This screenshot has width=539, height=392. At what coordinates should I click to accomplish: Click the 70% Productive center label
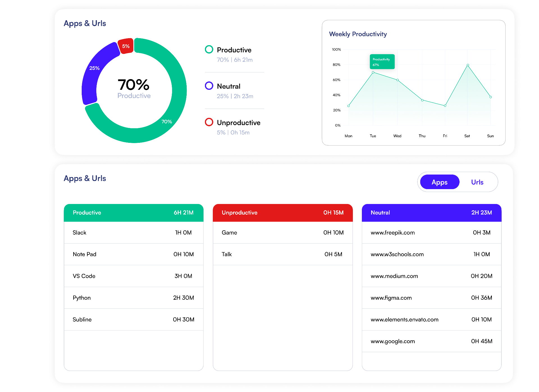[134, 89]
